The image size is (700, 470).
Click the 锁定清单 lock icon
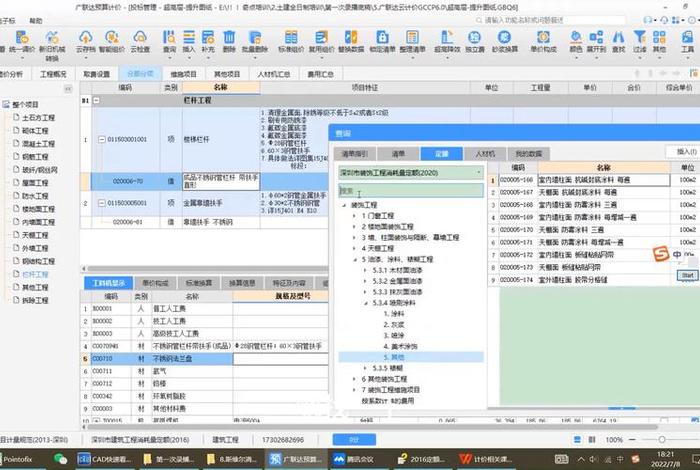click(x=382, y=42)
